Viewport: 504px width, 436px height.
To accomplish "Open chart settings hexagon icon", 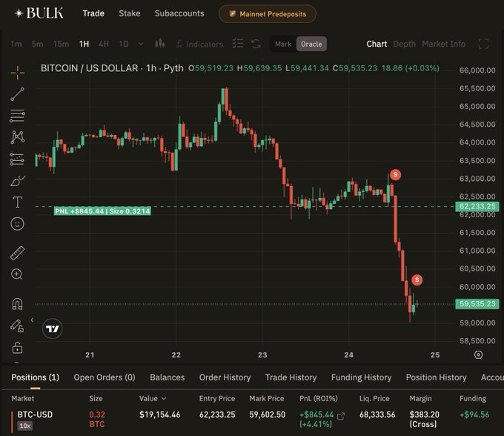I will coord(478,354).
